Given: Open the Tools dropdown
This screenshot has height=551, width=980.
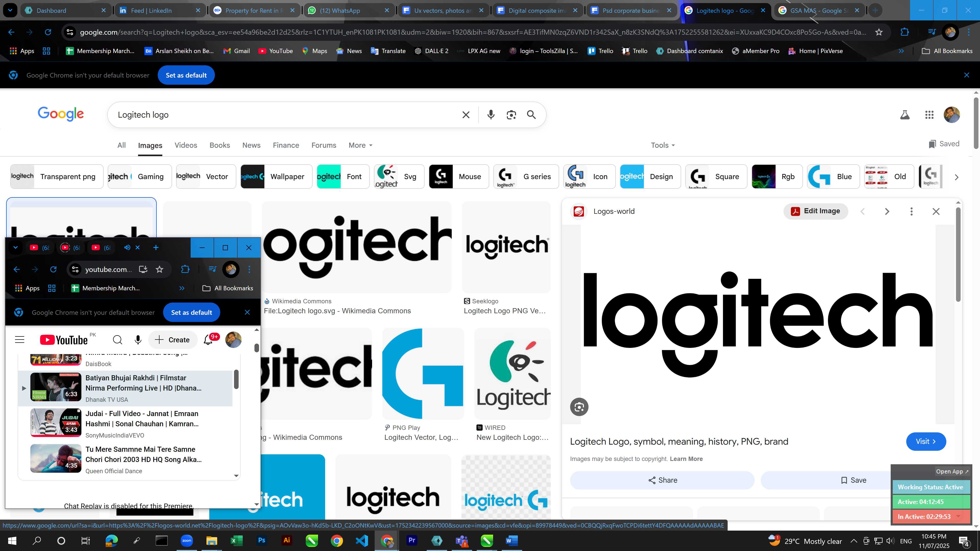Looking at the screenshot, I should pos(663,145).
